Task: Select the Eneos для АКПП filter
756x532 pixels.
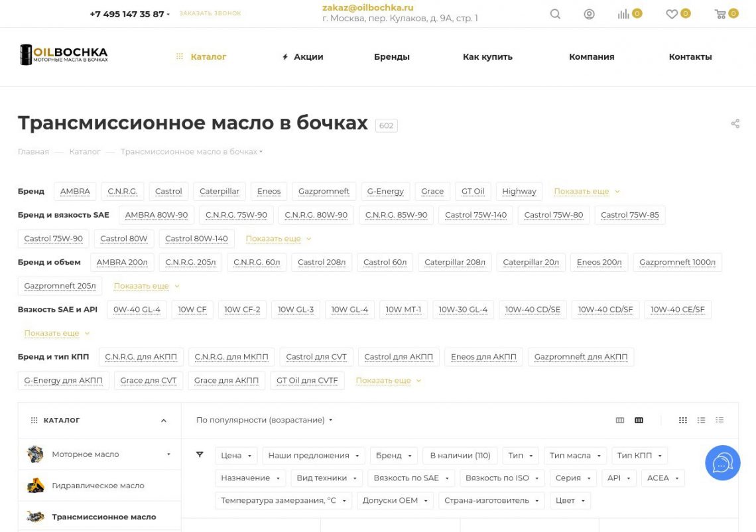Action: point(483,356)
